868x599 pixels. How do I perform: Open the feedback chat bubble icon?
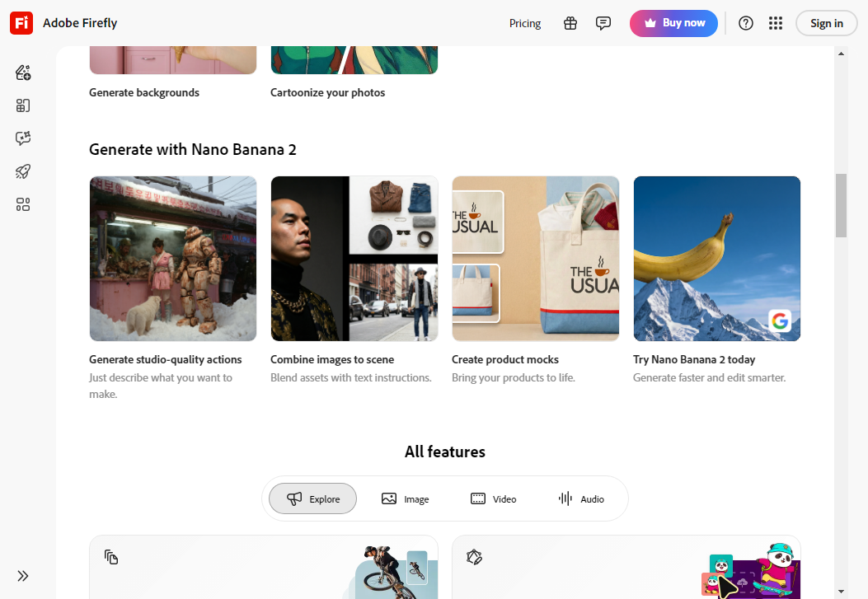(x=603, y=23)
